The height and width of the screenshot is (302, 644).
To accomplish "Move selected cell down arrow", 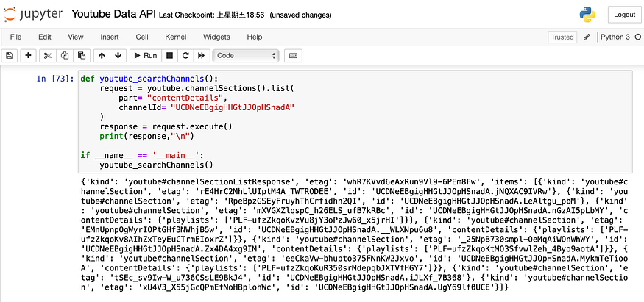I will [118, 56].
